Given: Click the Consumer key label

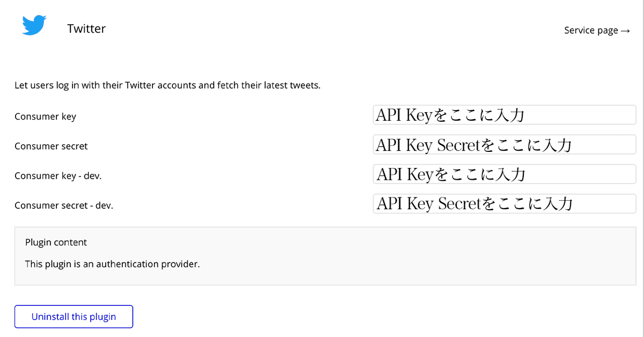Looking at the screenshot, I should [x=45, y=116].
